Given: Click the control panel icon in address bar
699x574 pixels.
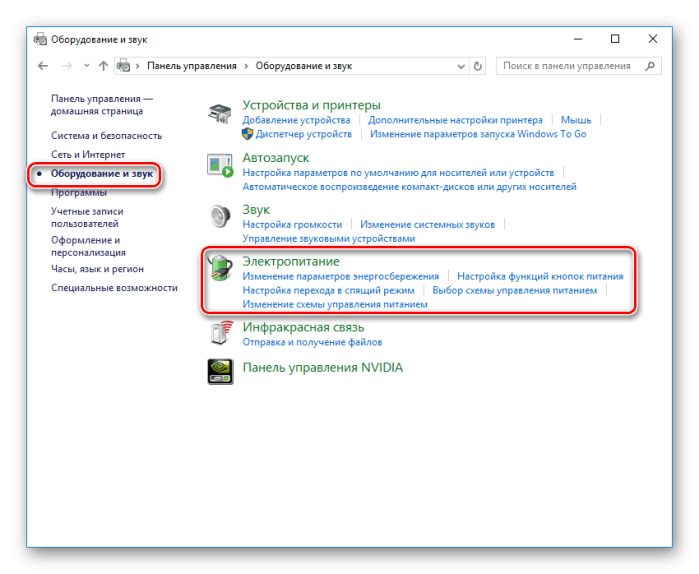Looking at the screenshot, I should pyautogui.click(x=123, y=66).
